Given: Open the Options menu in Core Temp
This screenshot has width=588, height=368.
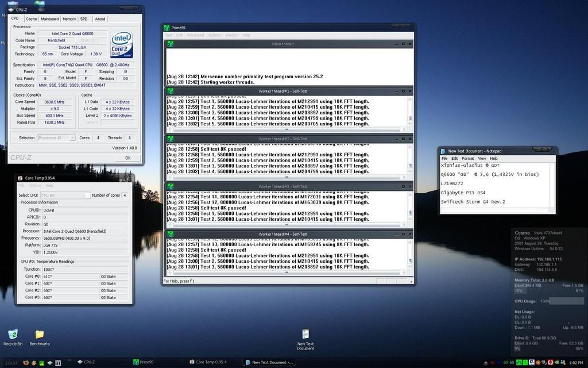Looking at the screenshot, I should (35, 186).
